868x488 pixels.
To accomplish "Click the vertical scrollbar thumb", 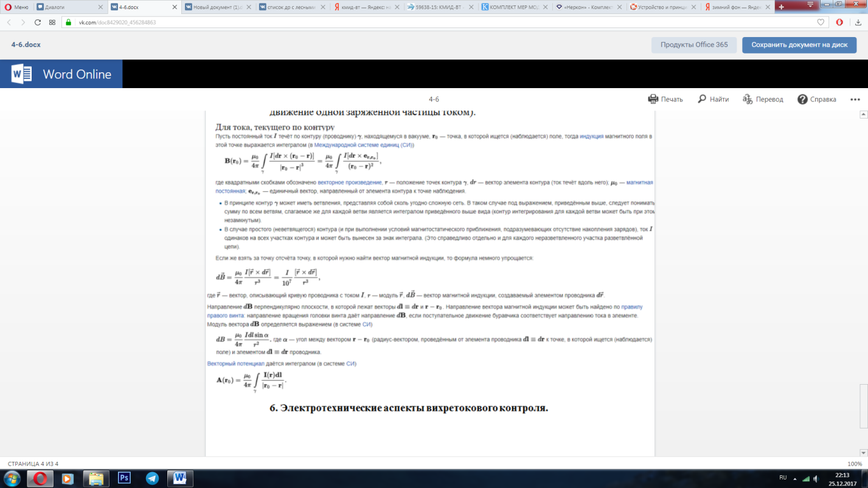I will (863, 406).
